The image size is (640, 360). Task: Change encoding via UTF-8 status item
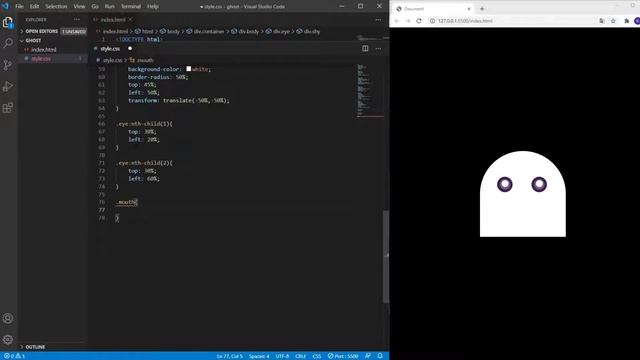282,356
